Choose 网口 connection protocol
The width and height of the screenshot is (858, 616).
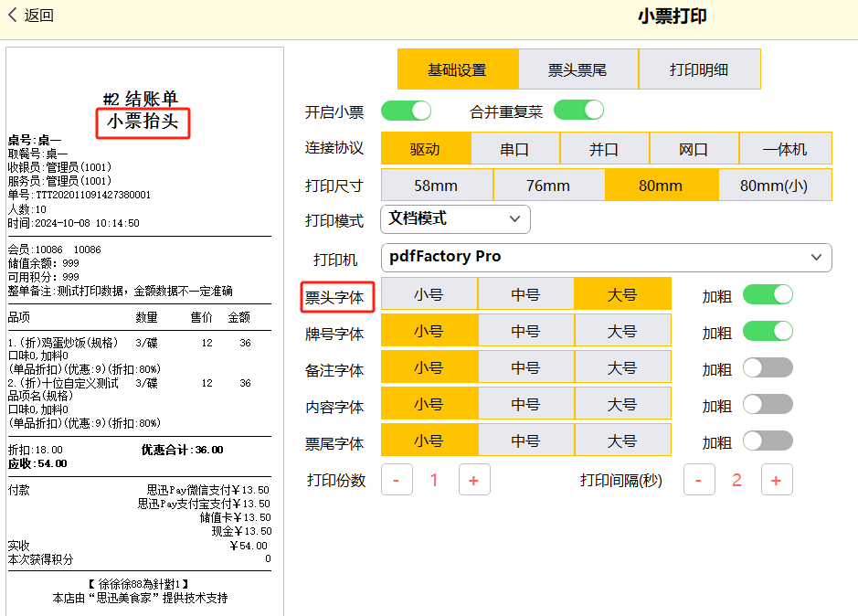[x=694, y=149]
